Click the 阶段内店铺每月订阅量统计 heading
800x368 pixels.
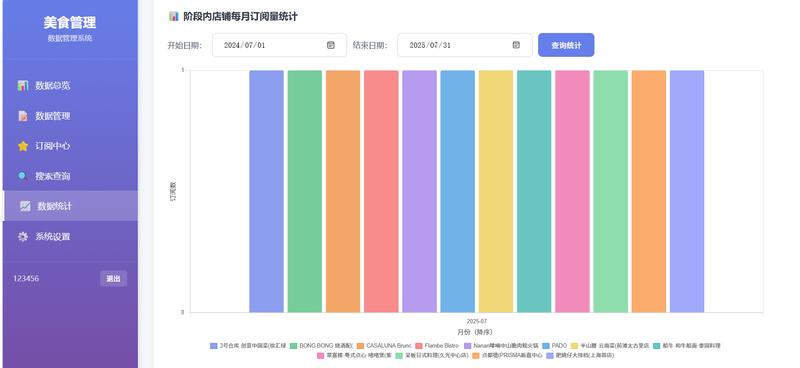click(240, 16)
